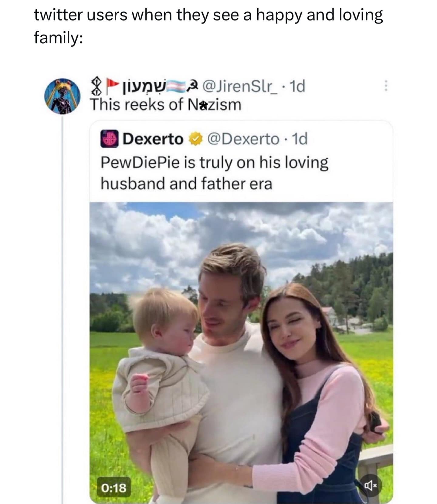Click the bold Dexerto display name
The image size is (437, 504).
pos(154,139)
